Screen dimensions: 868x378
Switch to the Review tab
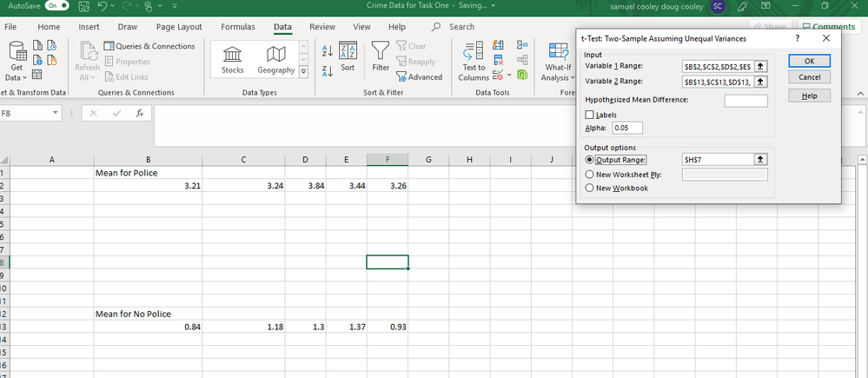tap(322, 27)
